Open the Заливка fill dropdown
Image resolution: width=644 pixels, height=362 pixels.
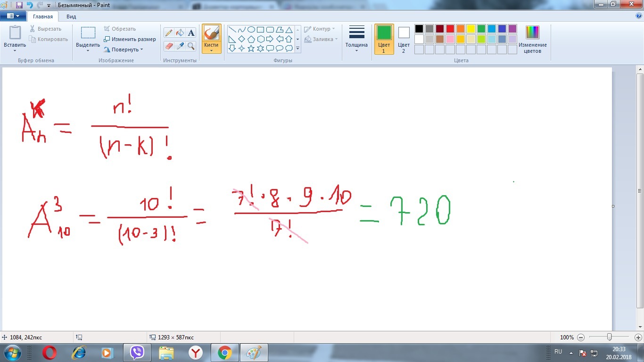[x=321, y=39]
